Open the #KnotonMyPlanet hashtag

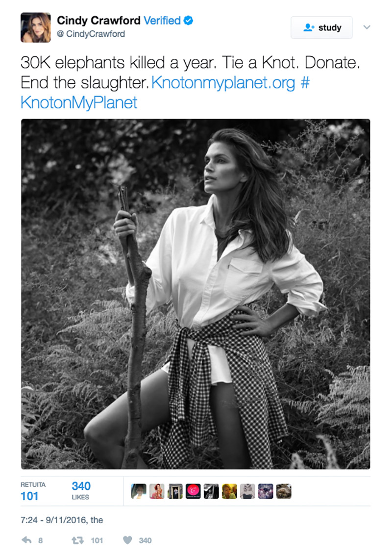pos(79,102)
